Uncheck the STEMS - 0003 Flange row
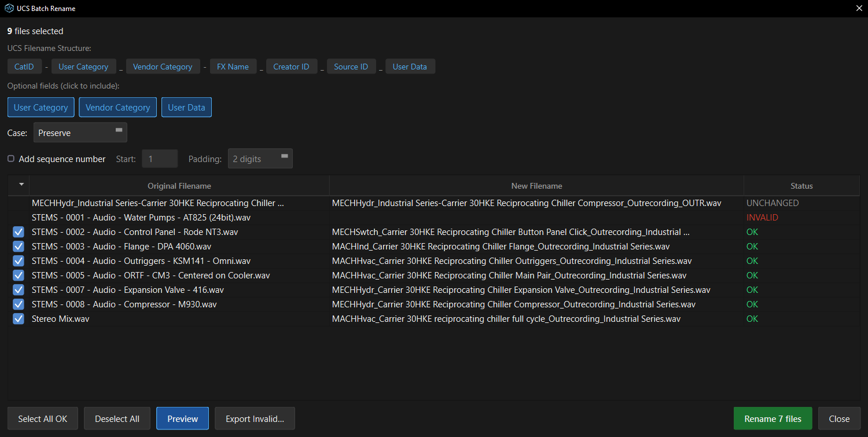Image resolution: width=868 pixels, height=437 pixels. tap(19, 247)
